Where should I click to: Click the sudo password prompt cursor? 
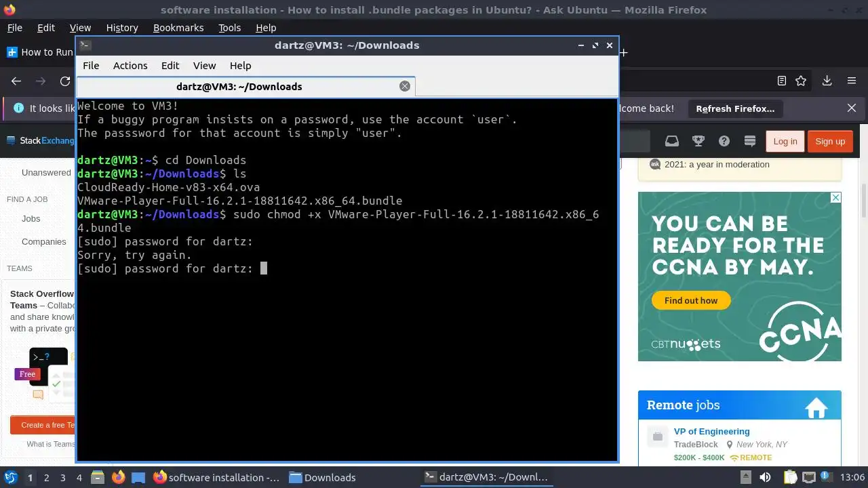pos(264,268)
